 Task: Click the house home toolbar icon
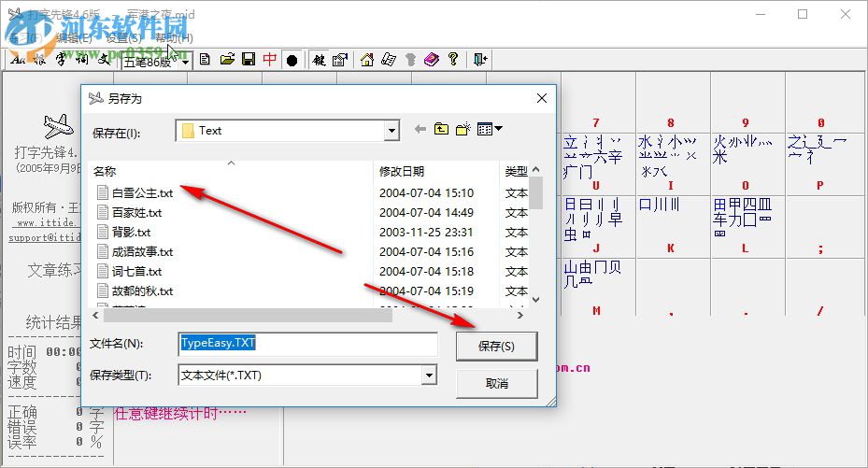pyautogui.click(x=367, y=59)
